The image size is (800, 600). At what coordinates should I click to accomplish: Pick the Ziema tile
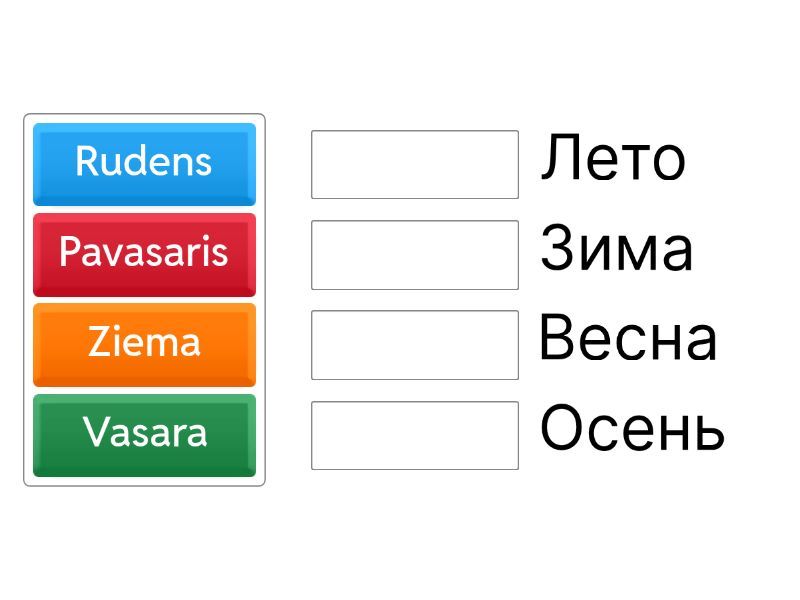[144, 344]
